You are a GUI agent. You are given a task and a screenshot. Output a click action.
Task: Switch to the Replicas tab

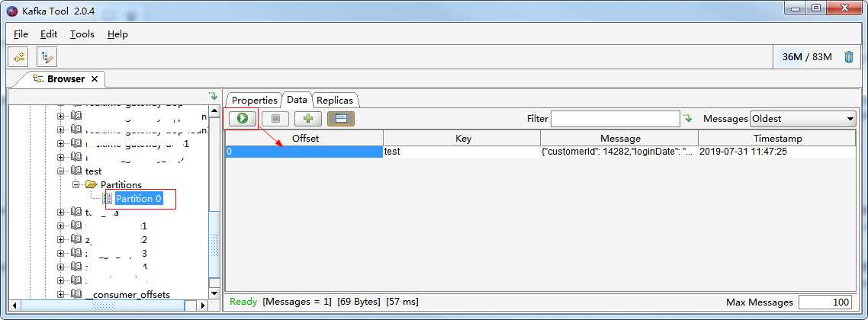tap(335, 100)
